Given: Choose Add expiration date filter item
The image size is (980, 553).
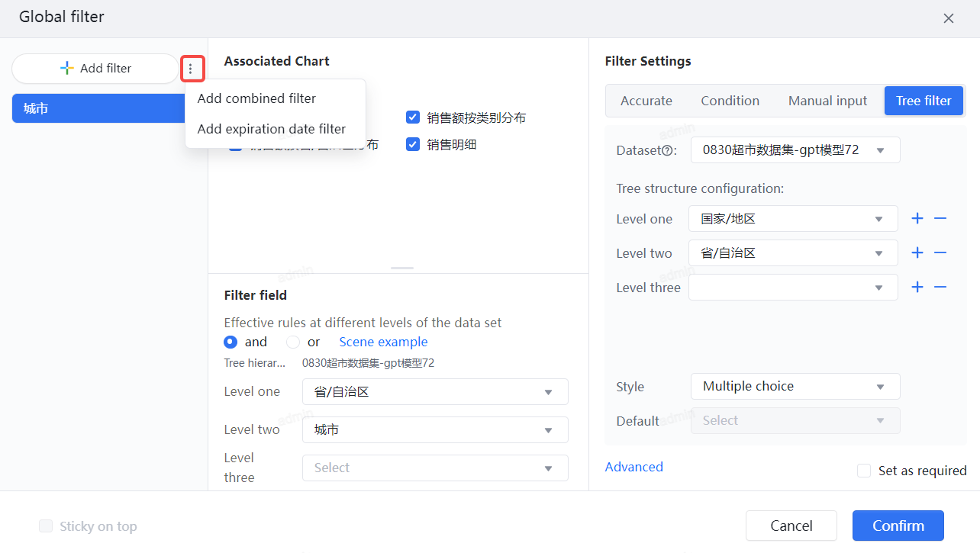Looking at the screenshot, I should [276, 129].
